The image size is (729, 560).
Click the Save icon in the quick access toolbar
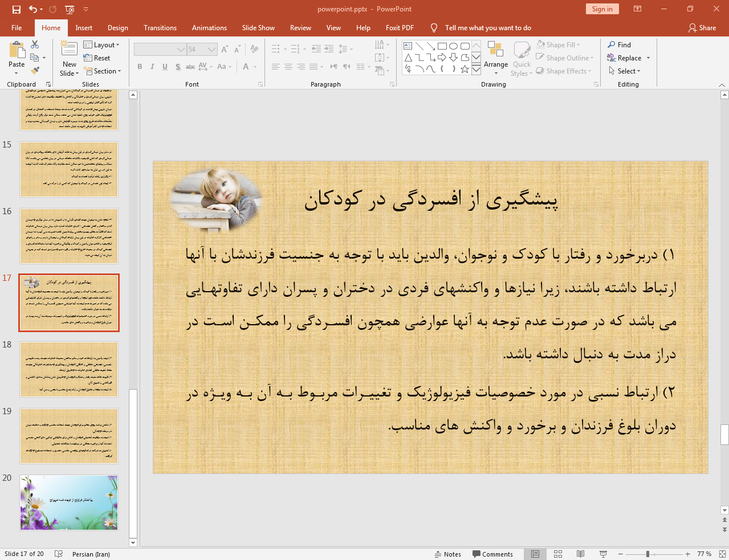[x=17, y=9]
